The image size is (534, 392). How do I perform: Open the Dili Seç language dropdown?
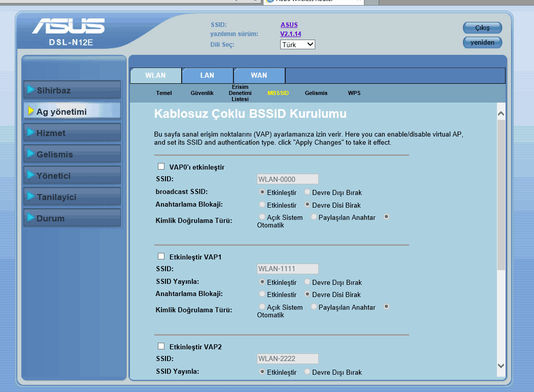(297, 45)
